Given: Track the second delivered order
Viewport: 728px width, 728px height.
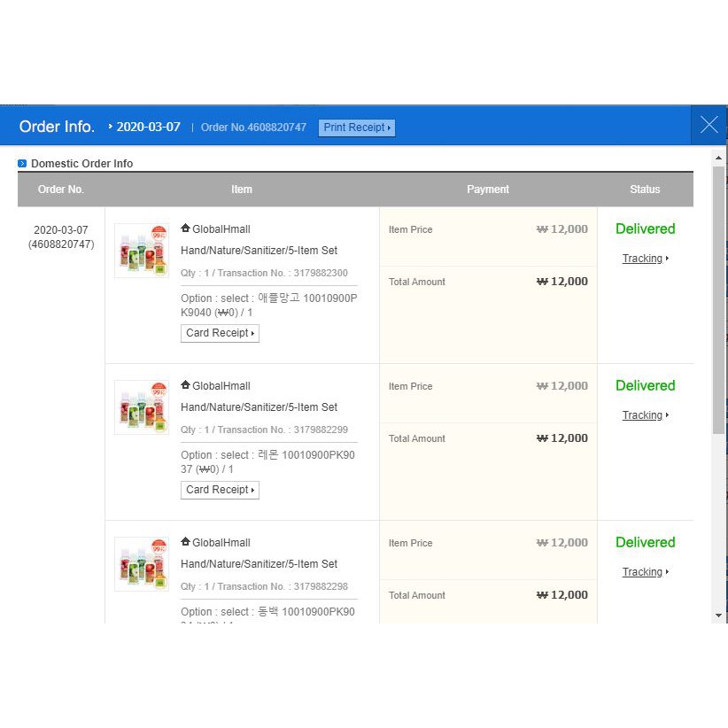Looking at the screenshot, I should point(644,415).
